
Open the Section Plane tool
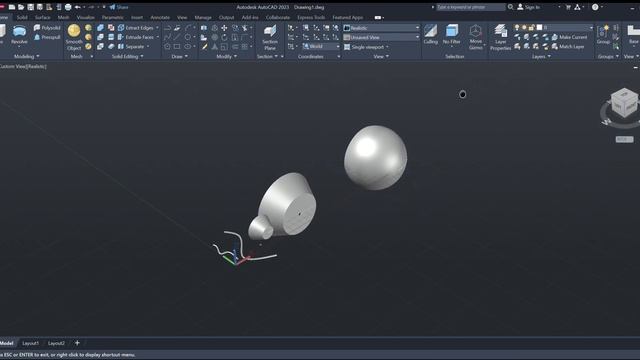pyautogui.click(x=270, y=37)
